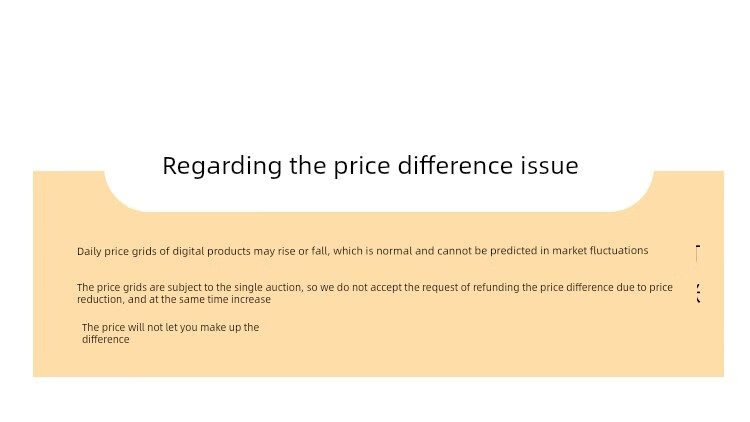This screenshot has width=750, height=422.
Task: Click the word "Daily" in the first sentence
Action: point(89,251)
